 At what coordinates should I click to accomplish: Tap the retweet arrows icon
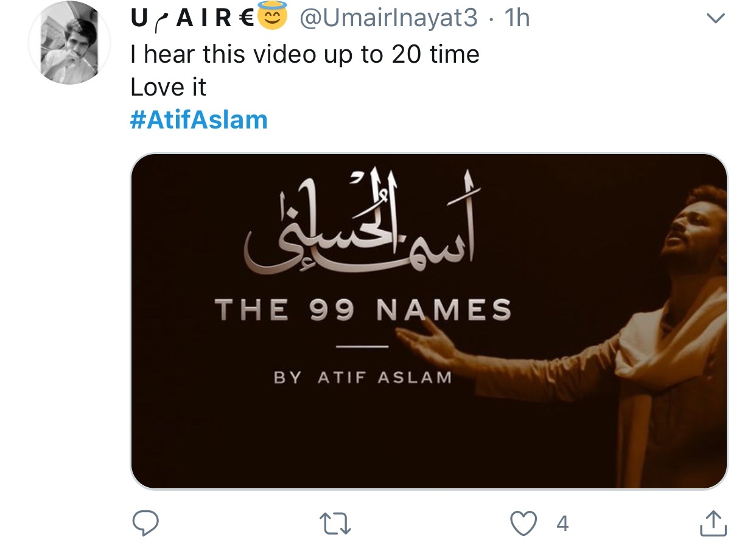(336, 523)
